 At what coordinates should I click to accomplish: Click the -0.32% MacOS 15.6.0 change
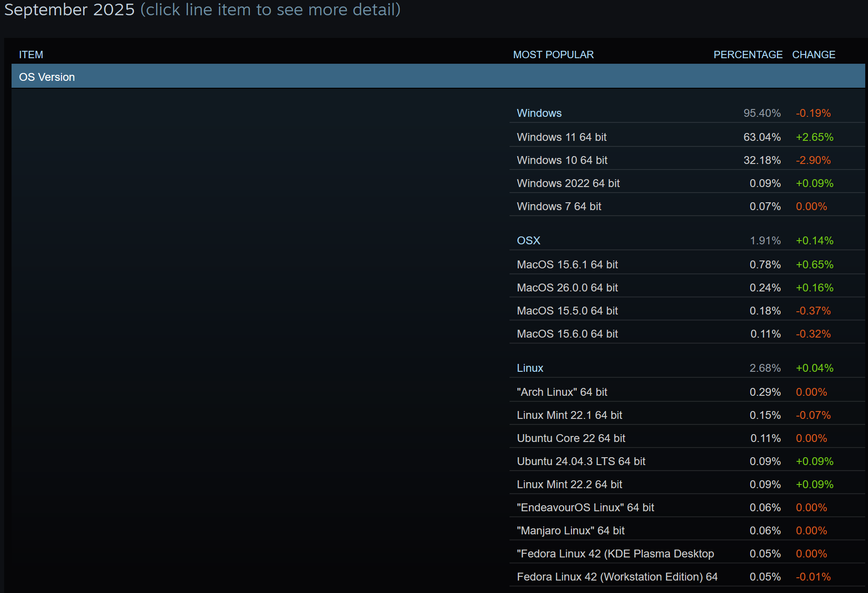(813, 334)
